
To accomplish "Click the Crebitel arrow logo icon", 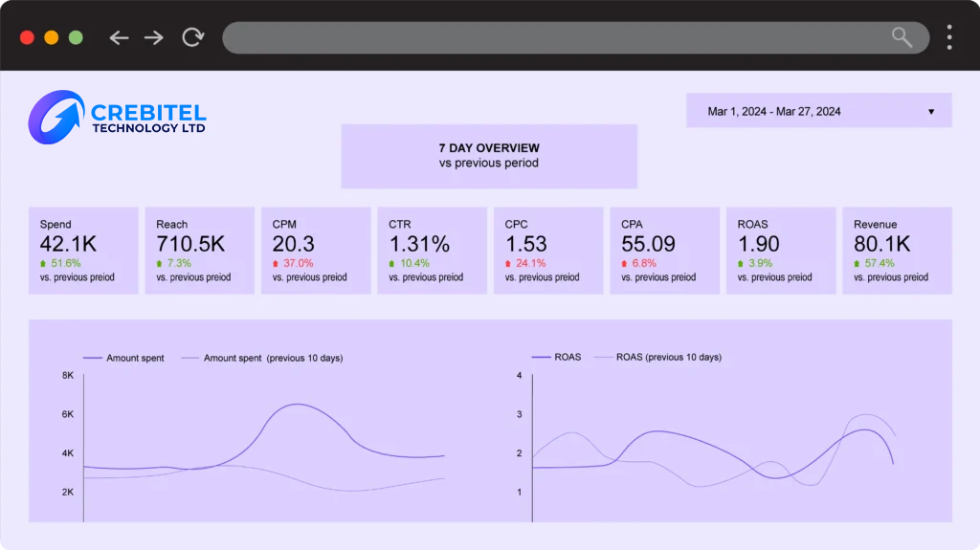I will tap(56, 117).
